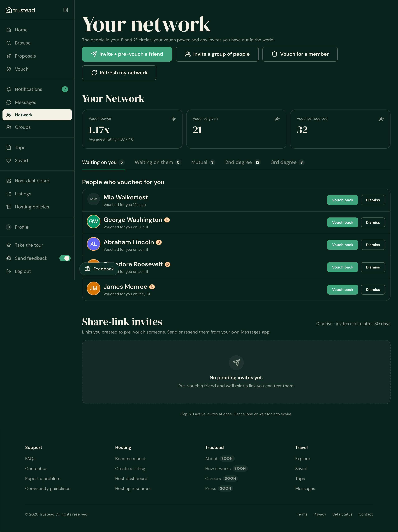Dismiss George Washington's vouch
The height and width of the screenshot is (532, 398).
pyautogui.click(x=373, y=222)
